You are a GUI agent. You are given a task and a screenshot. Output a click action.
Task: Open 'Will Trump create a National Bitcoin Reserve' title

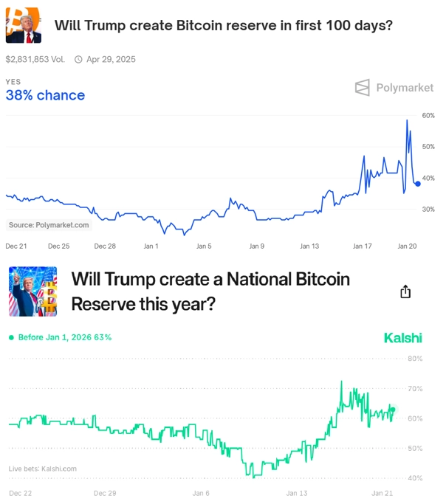pyautogui.click(x=210, y=291)
